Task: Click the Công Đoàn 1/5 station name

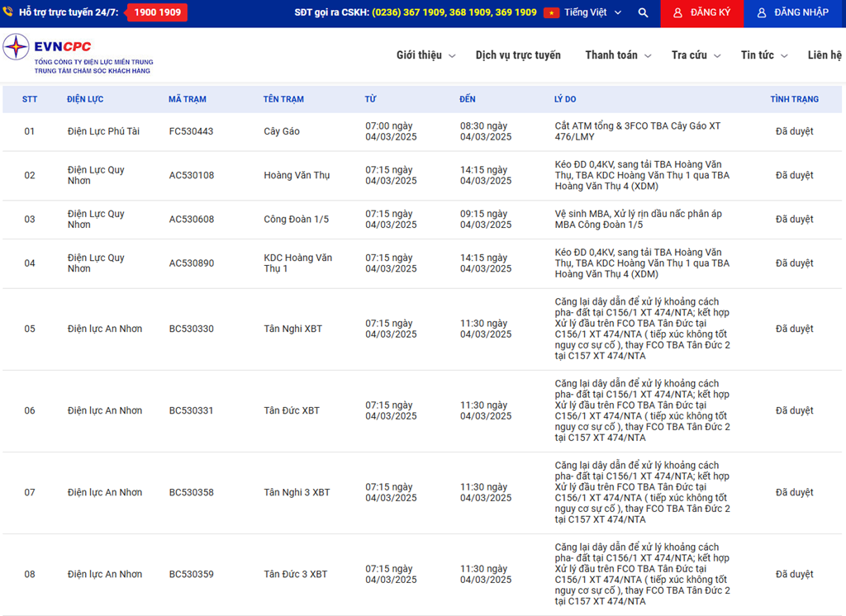Action: [x=297, y=219]
